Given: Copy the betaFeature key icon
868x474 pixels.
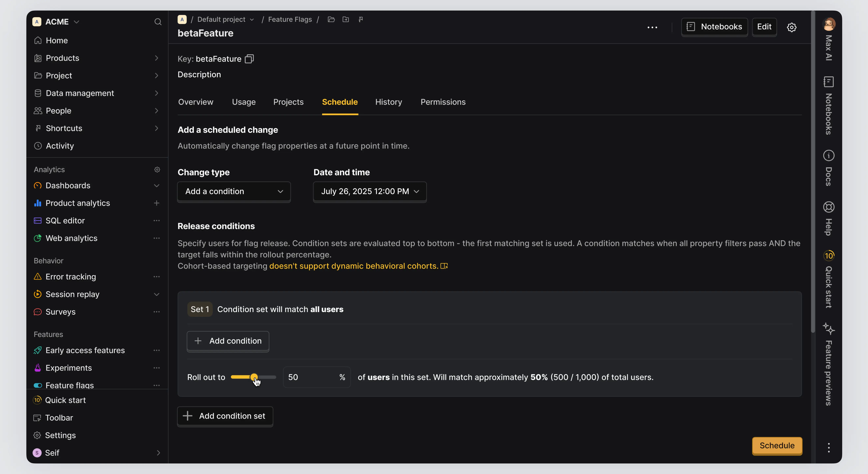Looking at the screenshot, I should [x=249, y=59].
